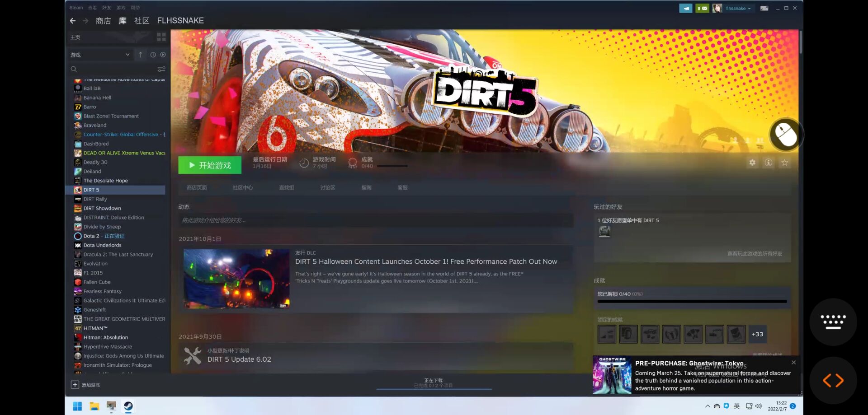Open the 社区中心 link
This screenshot has width=868, height=415.
point(243,187)
